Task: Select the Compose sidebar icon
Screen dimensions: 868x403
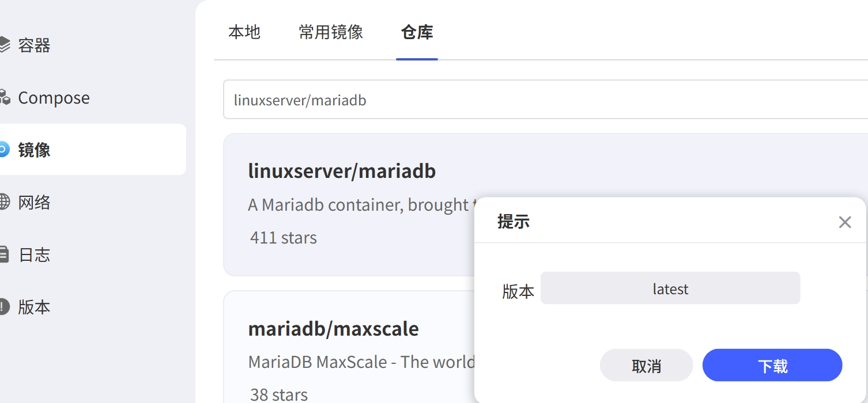Action: [5, 97]
